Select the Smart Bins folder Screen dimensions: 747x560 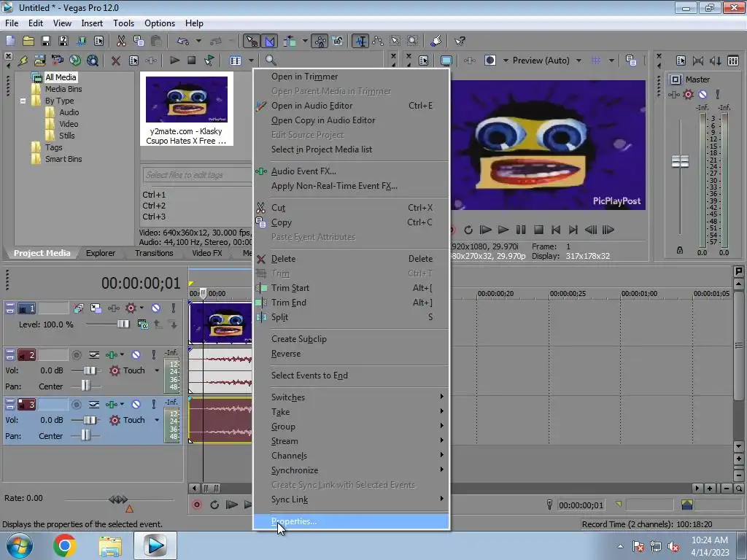[x=63, y=159]
